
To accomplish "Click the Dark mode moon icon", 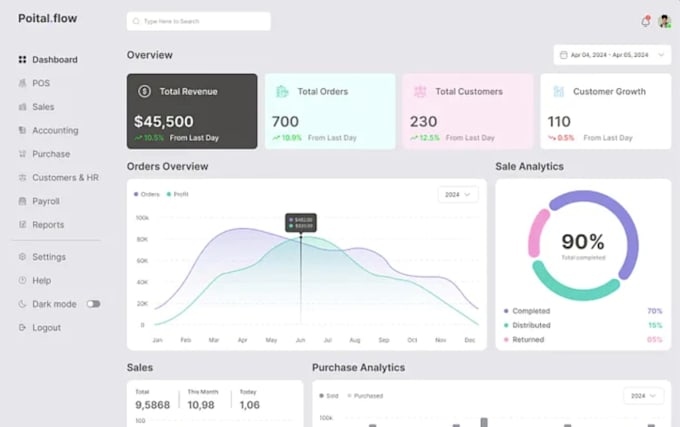I will [x=23, y=304].
